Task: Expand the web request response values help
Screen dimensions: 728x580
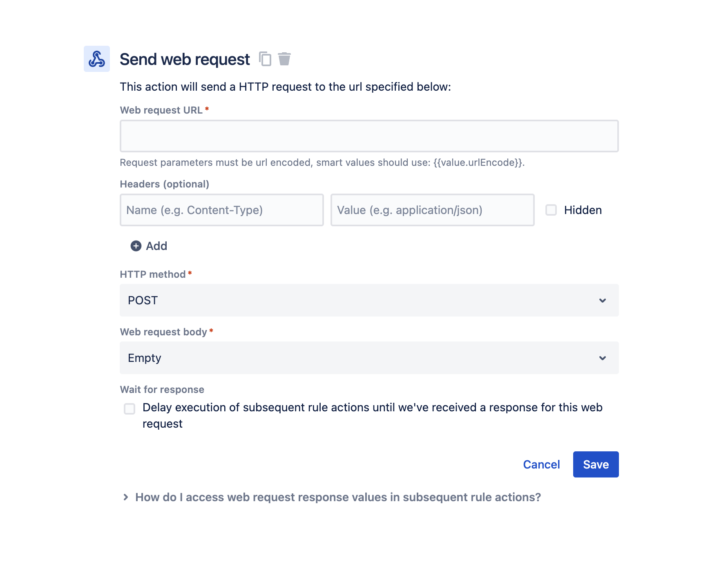Action: tap(338, 497)
